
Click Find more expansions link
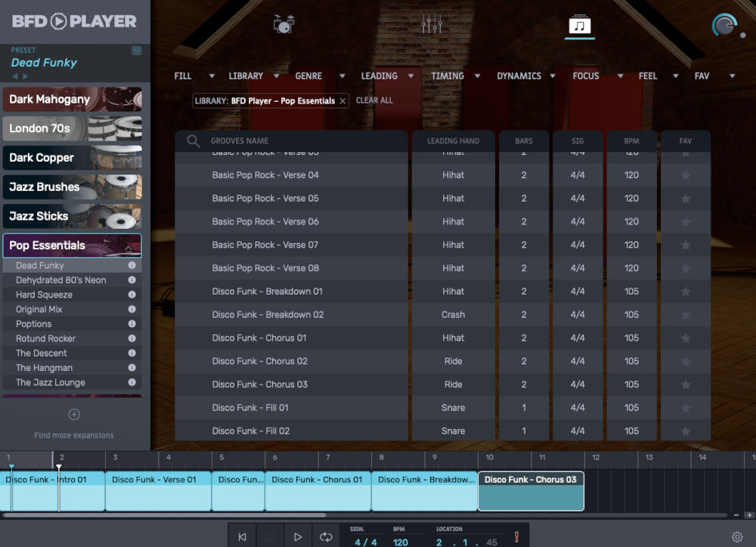point(73,434)
